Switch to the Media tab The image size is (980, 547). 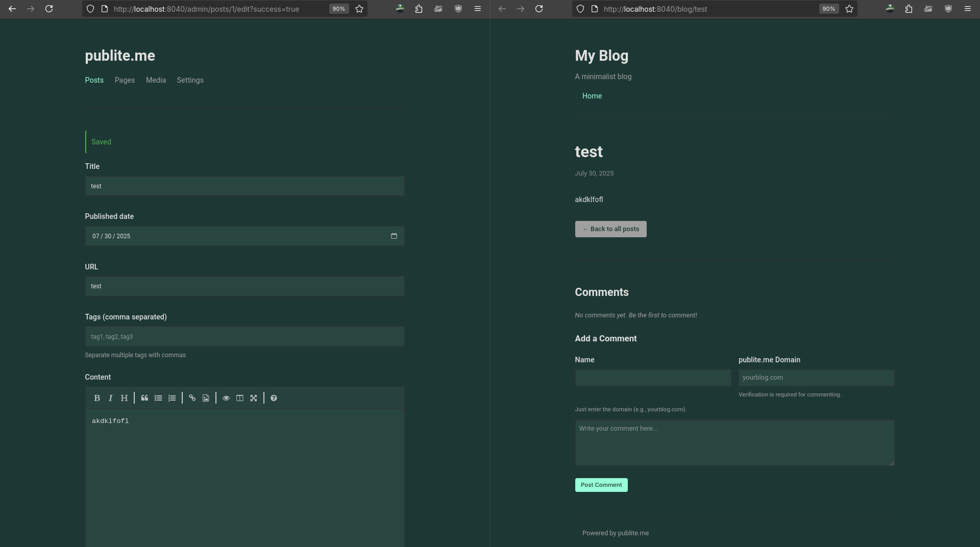tap(156, 80)
